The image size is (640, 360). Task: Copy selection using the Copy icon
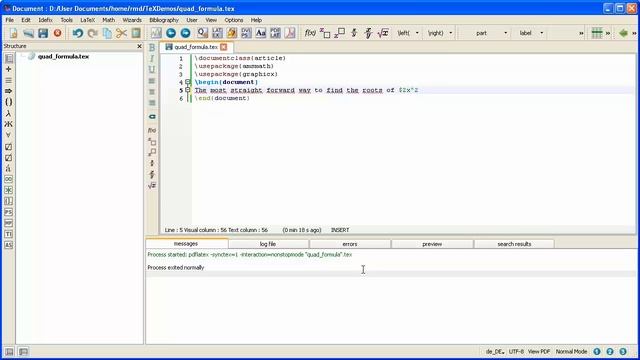coord(107,33)
